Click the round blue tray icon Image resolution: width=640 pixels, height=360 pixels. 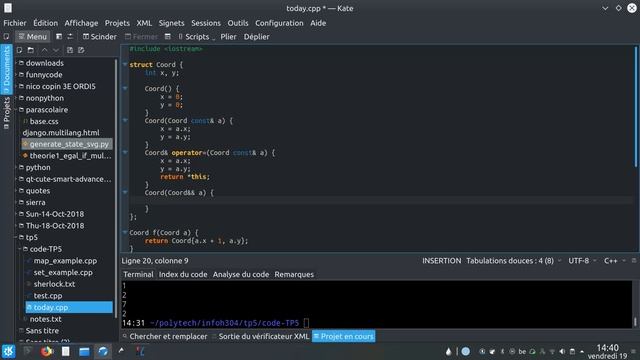[x=465, y=351]
